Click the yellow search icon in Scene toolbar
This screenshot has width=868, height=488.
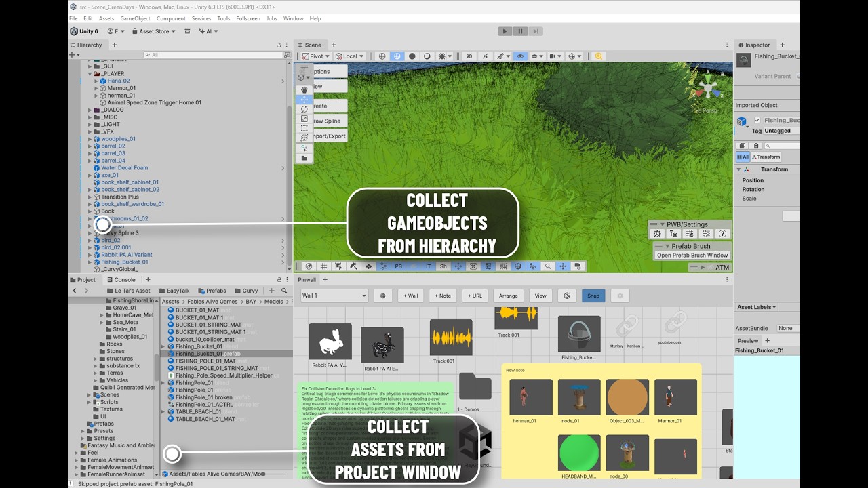[598, 56]
